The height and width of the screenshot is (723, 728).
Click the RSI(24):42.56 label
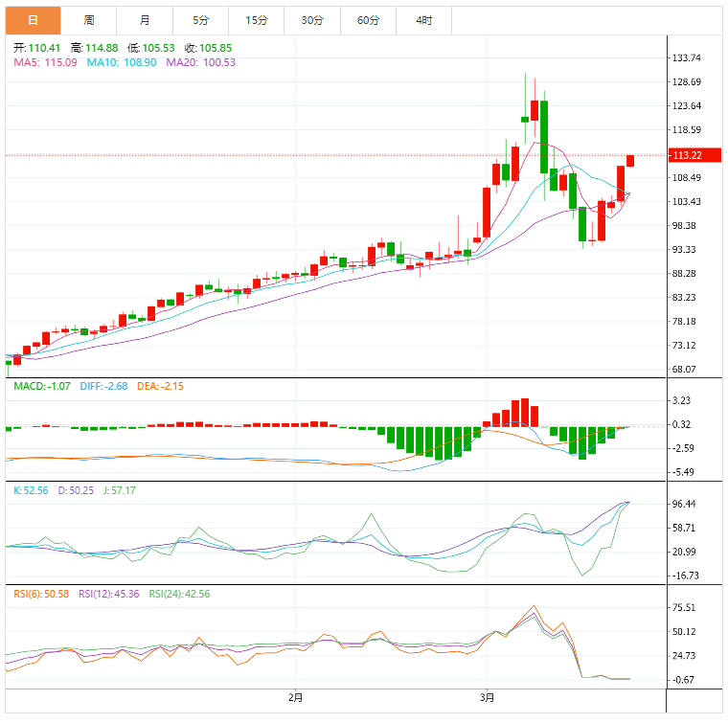[180, 595]
